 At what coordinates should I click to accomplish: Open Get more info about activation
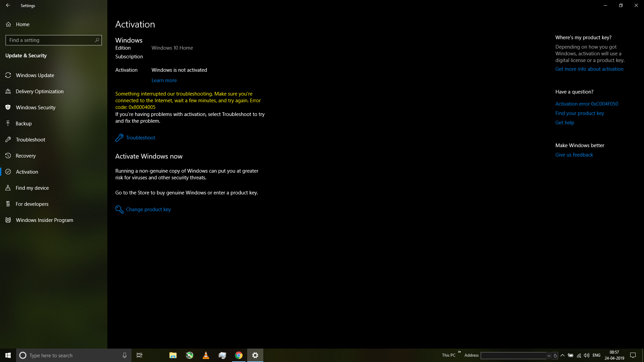pos(589,69)
